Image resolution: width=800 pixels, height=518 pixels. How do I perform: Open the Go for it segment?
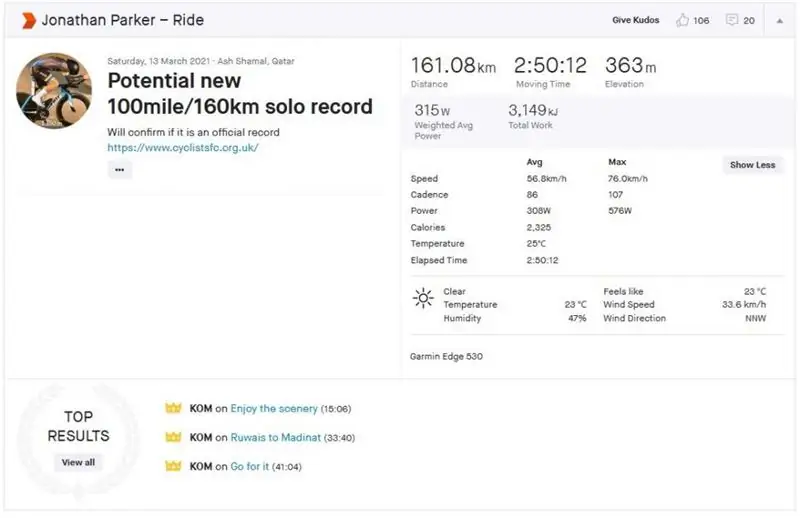(x=249, y=466)
